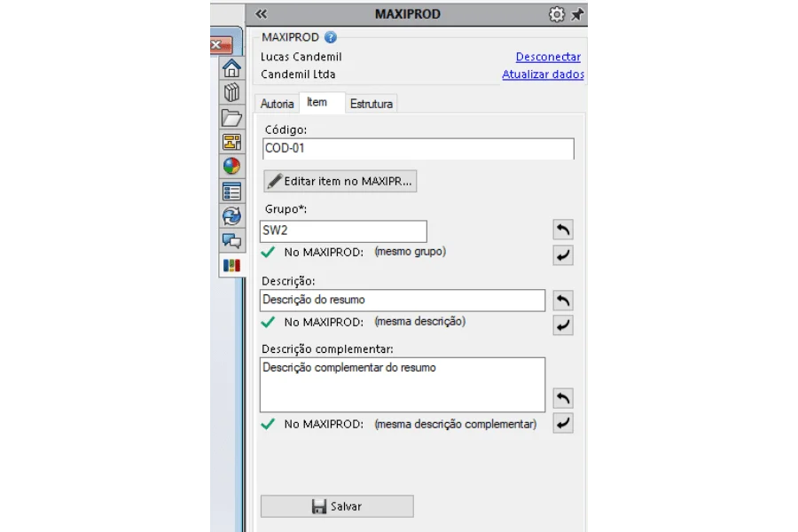Click (mesma descrição complementar) status text
798x532 pixels.
456,424
